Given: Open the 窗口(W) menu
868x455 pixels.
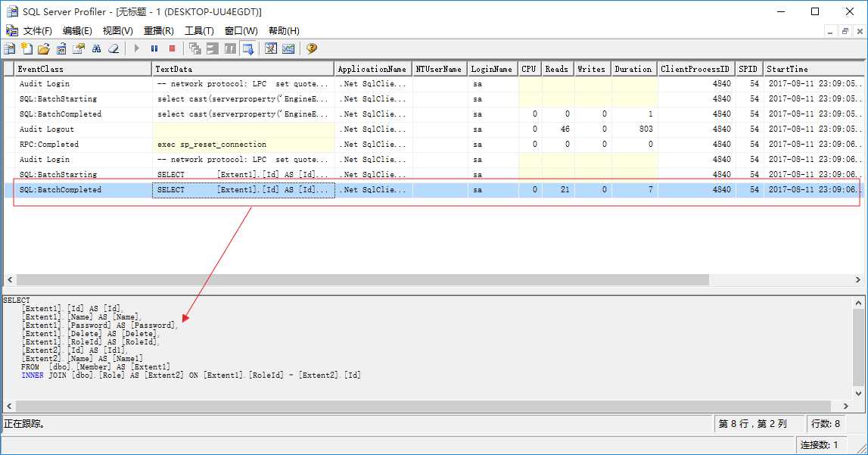Looking at the screenshot, I should tap(241, 31).
